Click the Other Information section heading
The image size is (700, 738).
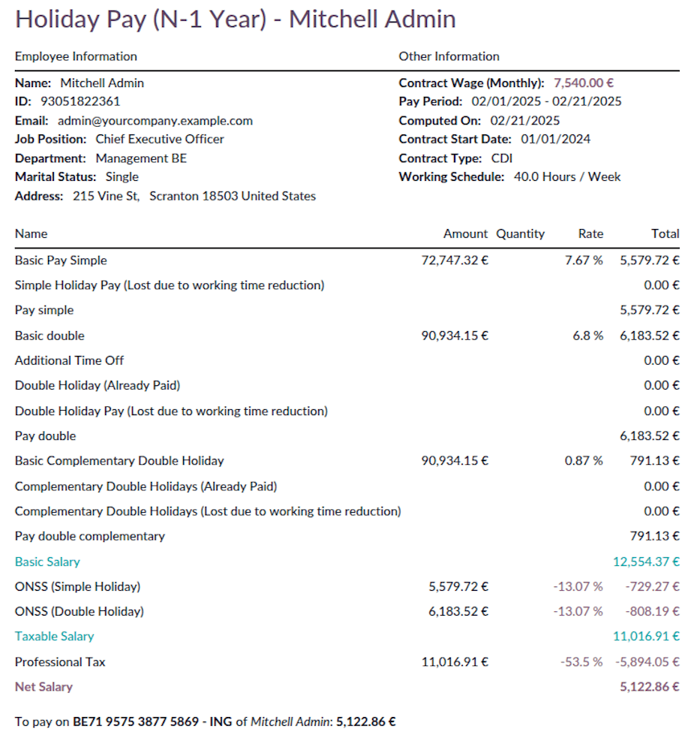tap(449, 56)
